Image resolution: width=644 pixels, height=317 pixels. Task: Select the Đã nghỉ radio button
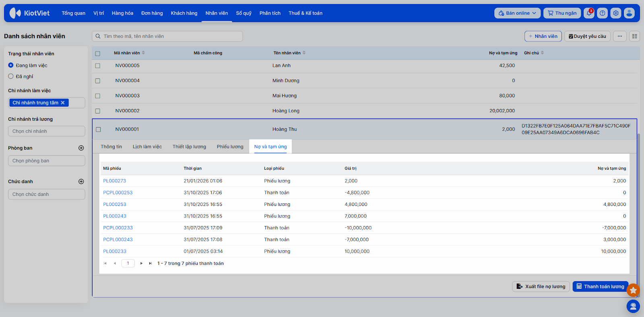click(x=11, y=76)
